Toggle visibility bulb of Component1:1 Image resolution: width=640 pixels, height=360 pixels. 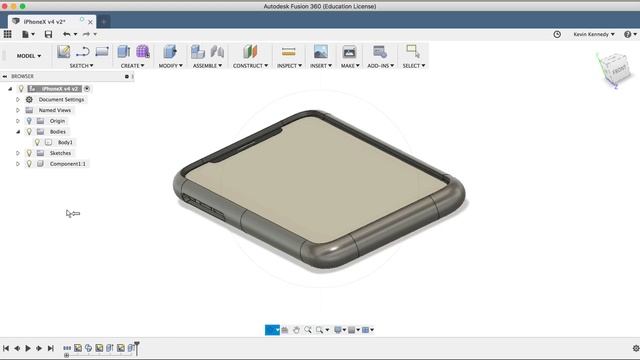[x=29, y=163]
